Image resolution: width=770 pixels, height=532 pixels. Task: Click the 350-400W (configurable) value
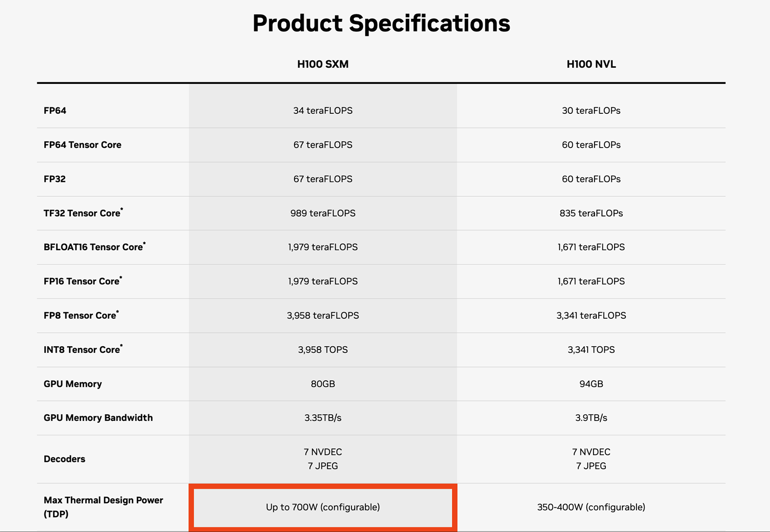[591, 507]
